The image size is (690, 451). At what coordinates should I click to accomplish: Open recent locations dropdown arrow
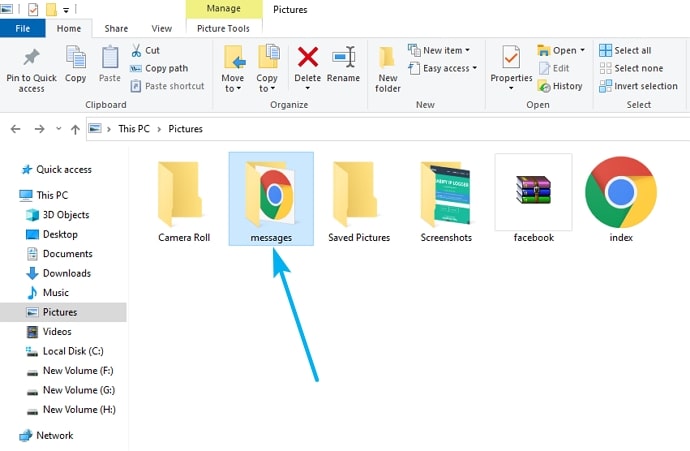coord(59,128)
